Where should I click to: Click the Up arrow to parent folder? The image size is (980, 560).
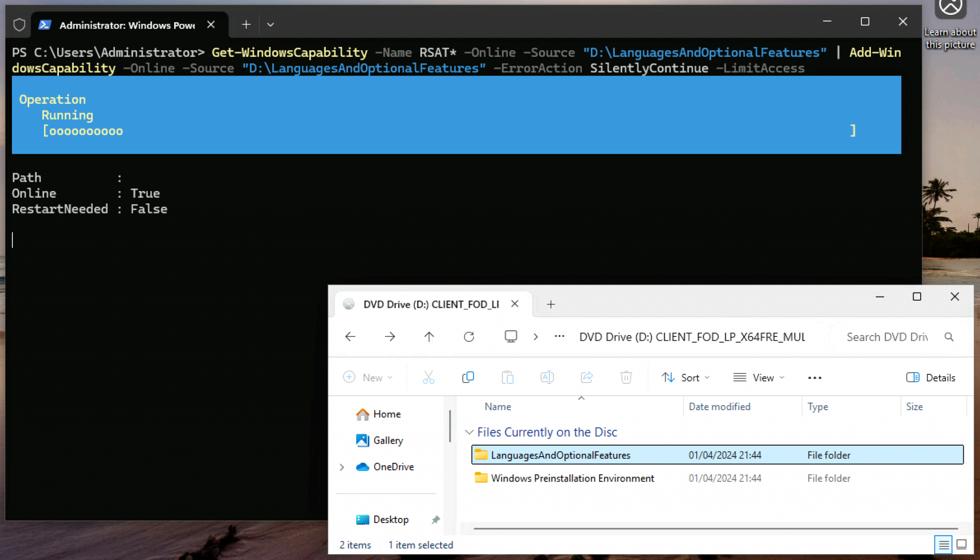coord(429,337)
